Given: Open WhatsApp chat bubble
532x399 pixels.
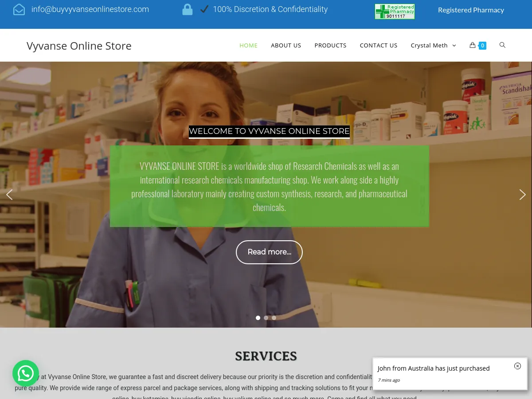Looking at the screenshot, I should (x=26, y=373).
